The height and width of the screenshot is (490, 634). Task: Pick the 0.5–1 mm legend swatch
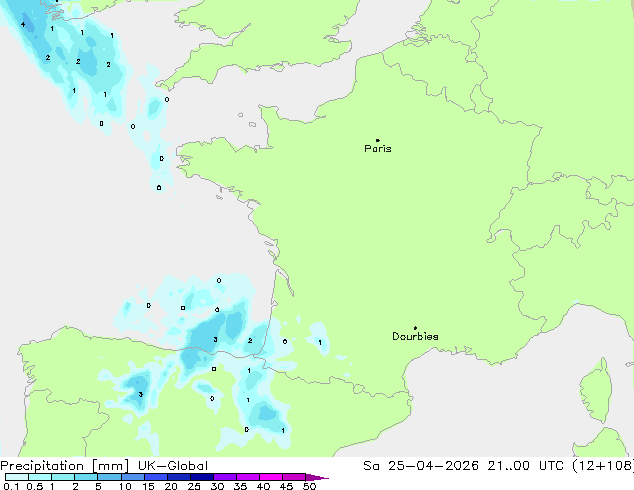tap(40, 477)
